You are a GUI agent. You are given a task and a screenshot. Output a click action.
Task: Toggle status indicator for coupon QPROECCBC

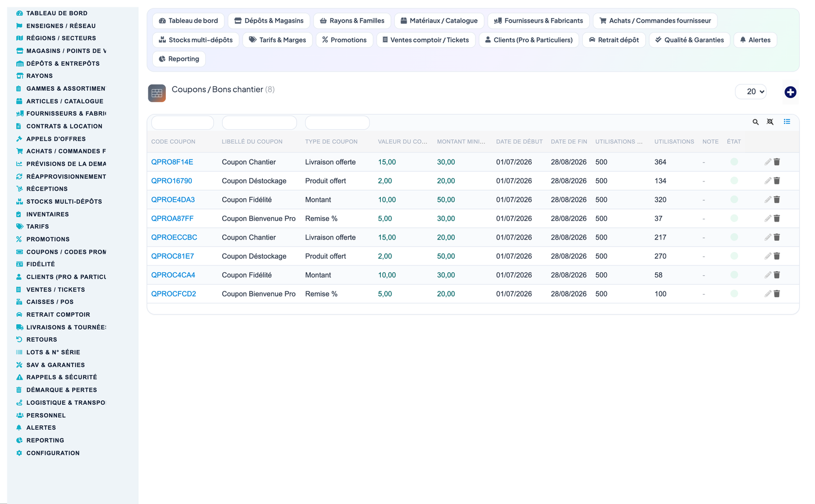[x=734, y=237]
